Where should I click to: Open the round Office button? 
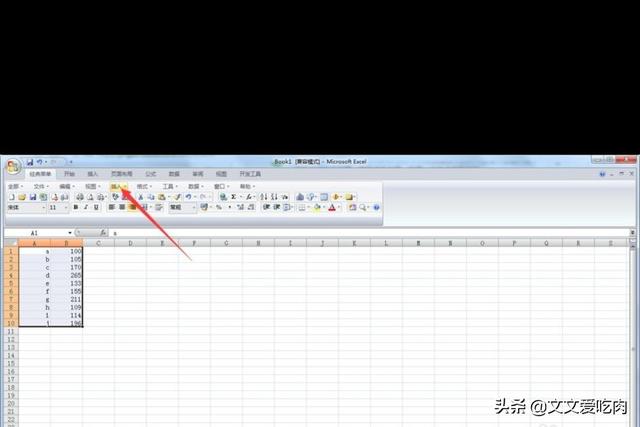(x=13, y=167)
